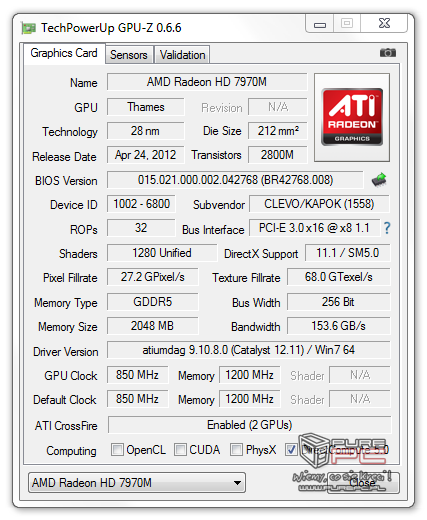This screenshot has height=520, width=427.
Task: Close GPU-Z with the title bar X
Action: click(384, 23)
